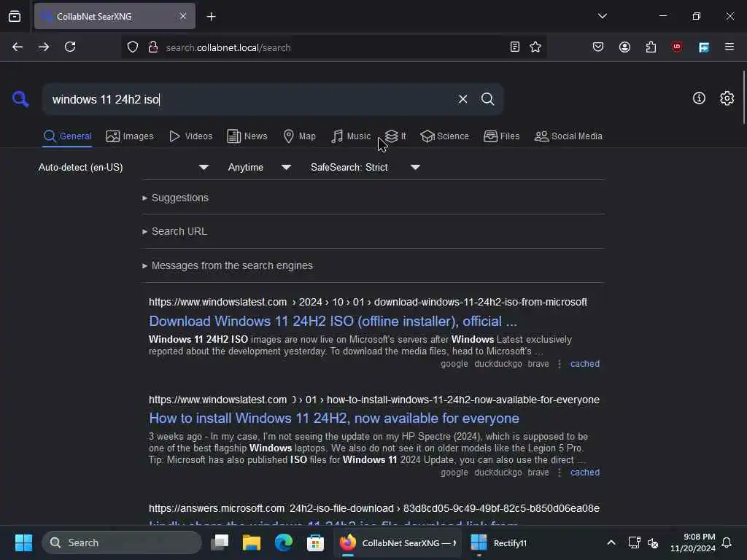Screen dimensions: 747x560
Task: Launch Microsoft Edge from taskbar
Action: pyautogui.click(x=284, y=542)
